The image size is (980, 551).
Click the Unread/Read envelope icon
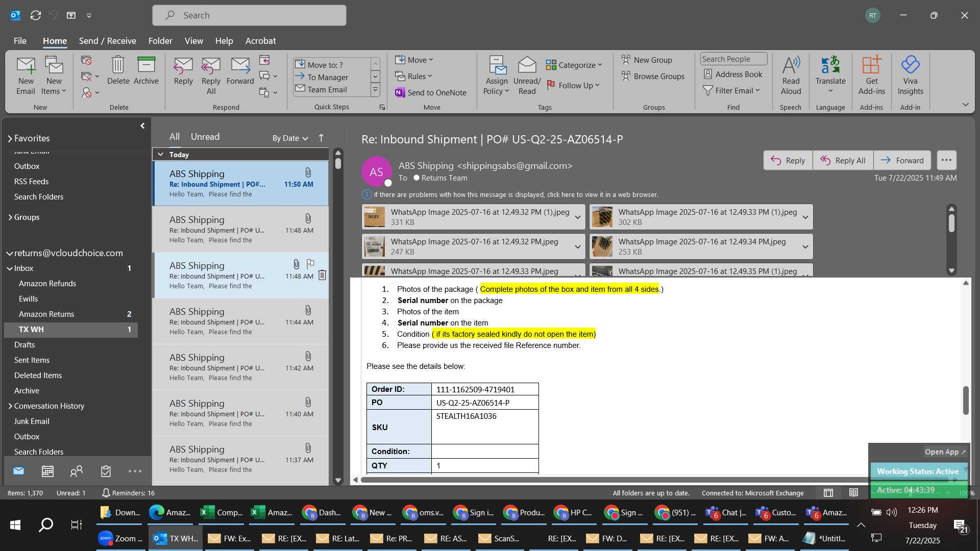click(527, 76)
